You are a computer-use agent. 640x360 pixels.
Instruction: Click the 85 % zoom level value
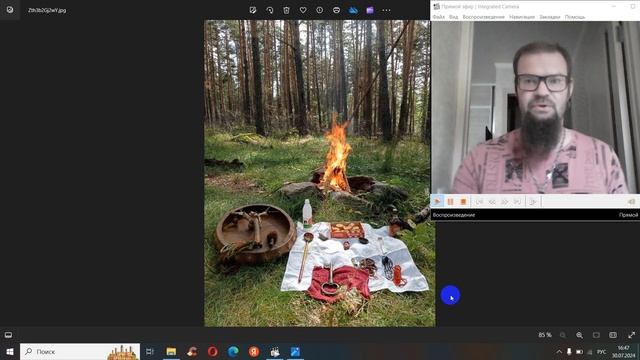(x=544, y=335)
